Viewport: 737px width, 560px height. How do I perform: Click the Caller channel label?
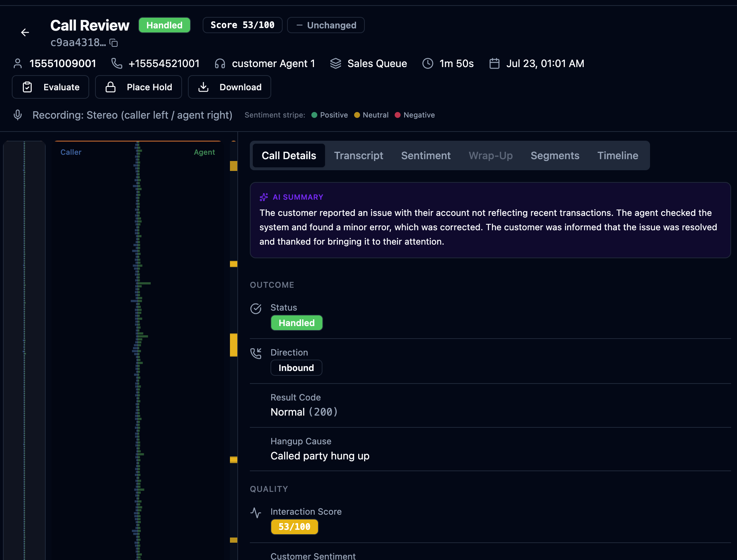click(71, 152)
